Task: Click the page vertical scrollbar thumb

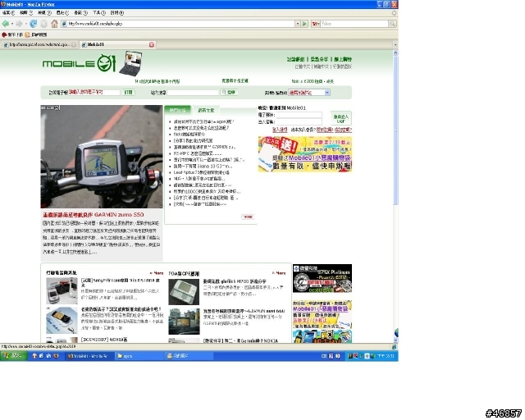Action: [x=395, y=130]
